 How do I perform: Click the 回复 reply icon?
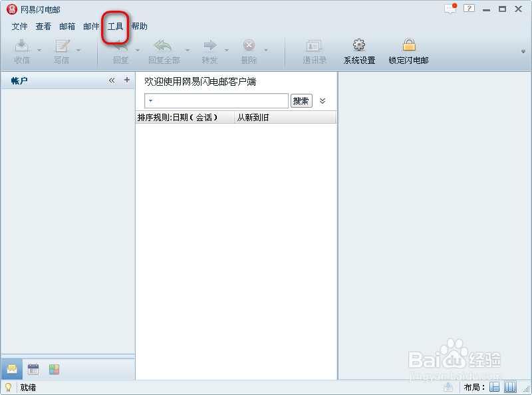click(120, 45)
